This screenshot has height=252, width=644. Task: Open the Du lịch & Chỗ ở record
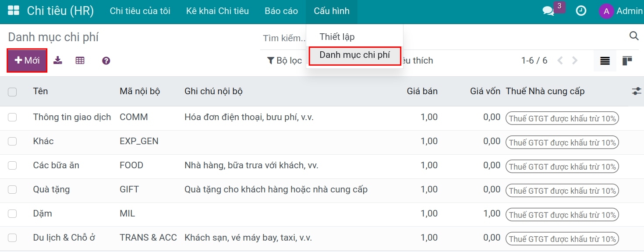[64, 238]
